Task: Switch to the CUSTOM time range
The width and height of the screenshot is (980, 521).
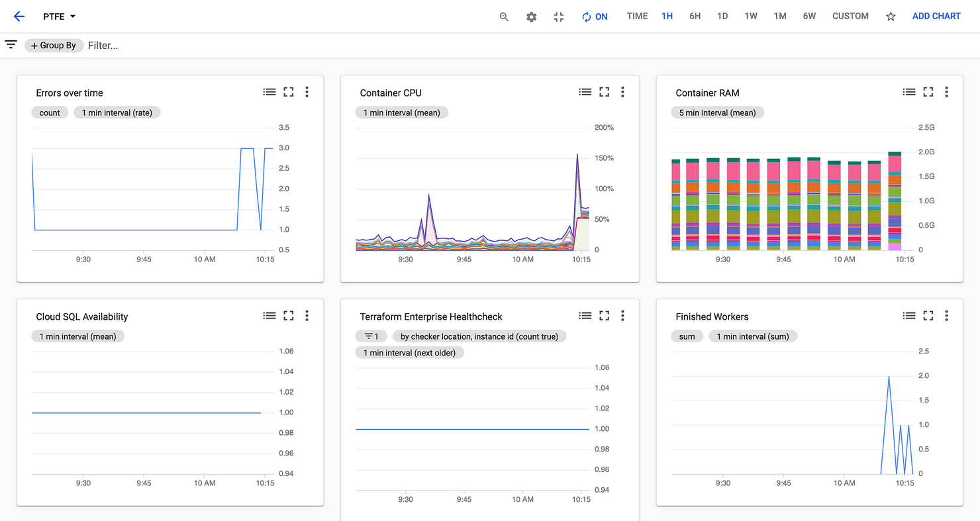Action: pyautogui.click(x=850, y=16)
